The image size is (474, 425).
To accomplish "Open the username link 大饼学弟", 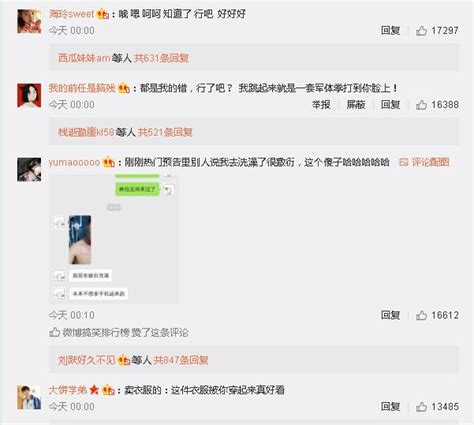I will 68,390.
